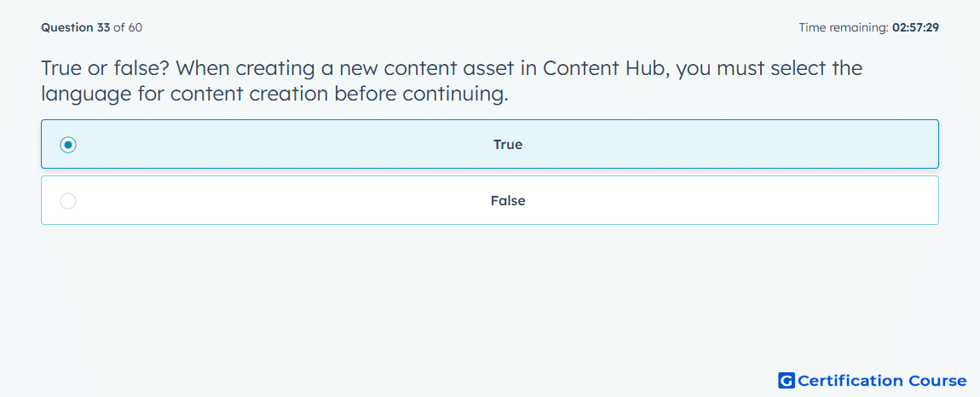Click the Question 33 counter text
The height and width of the screenshot is (397, 980).
point(76,27)
